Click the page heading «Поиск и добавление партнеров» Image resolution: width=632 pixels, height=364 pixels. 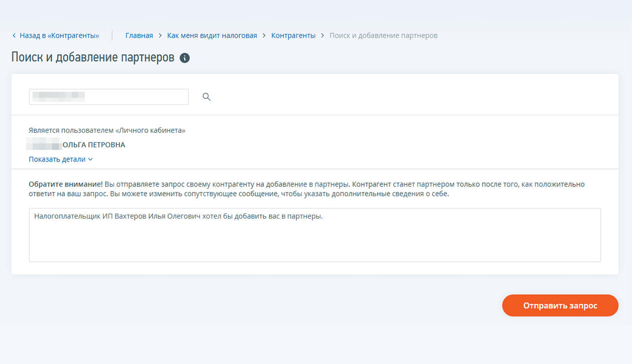tap(93, 58)
